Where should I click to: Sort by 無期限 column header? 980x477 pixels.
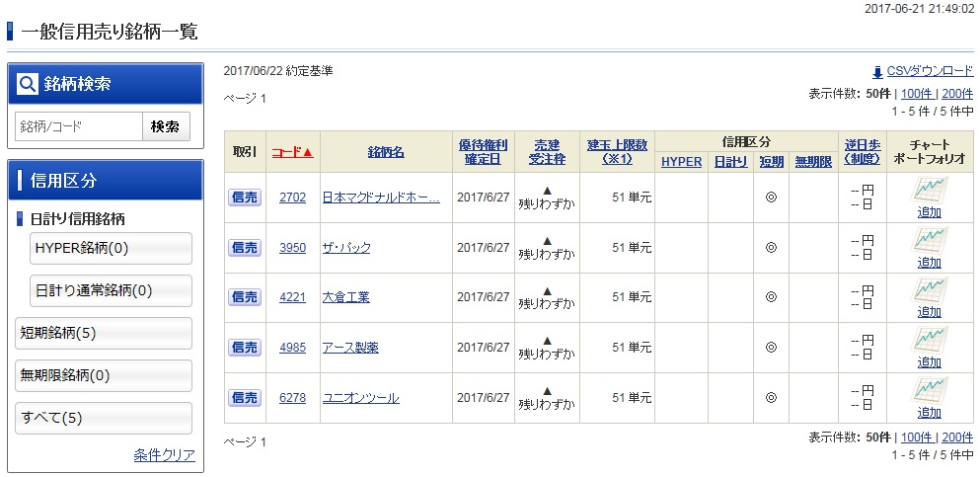pos(814,161)
